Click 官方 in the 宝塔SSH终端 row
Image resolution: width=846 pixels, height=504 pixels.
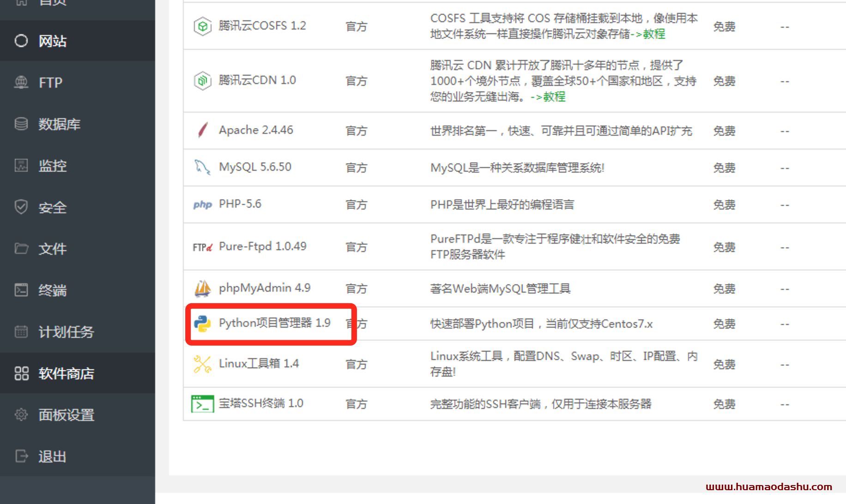pos(357,404)
